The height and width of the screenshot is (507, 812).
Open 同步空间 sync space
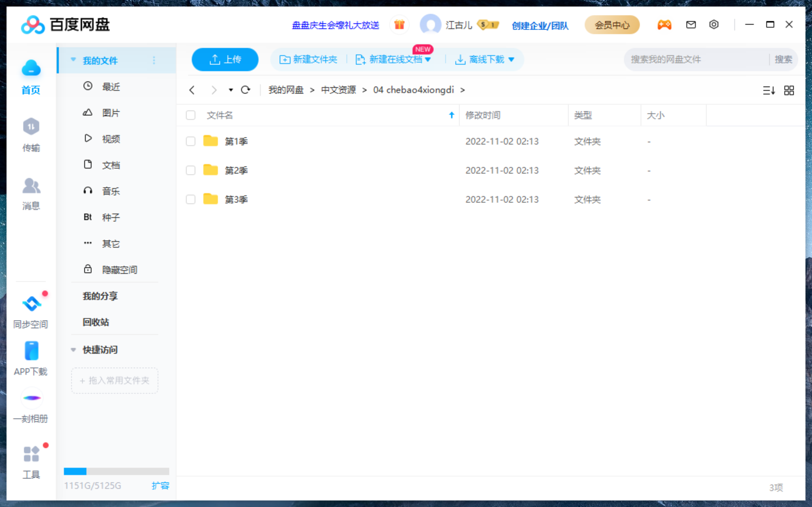click(x=31, y=310)
